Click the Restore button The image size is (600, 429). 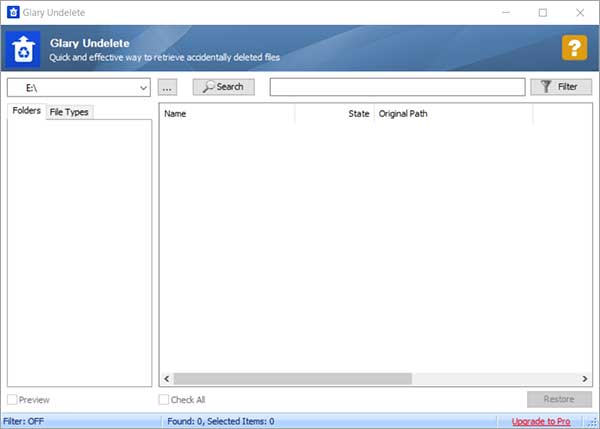click(559, 399)
